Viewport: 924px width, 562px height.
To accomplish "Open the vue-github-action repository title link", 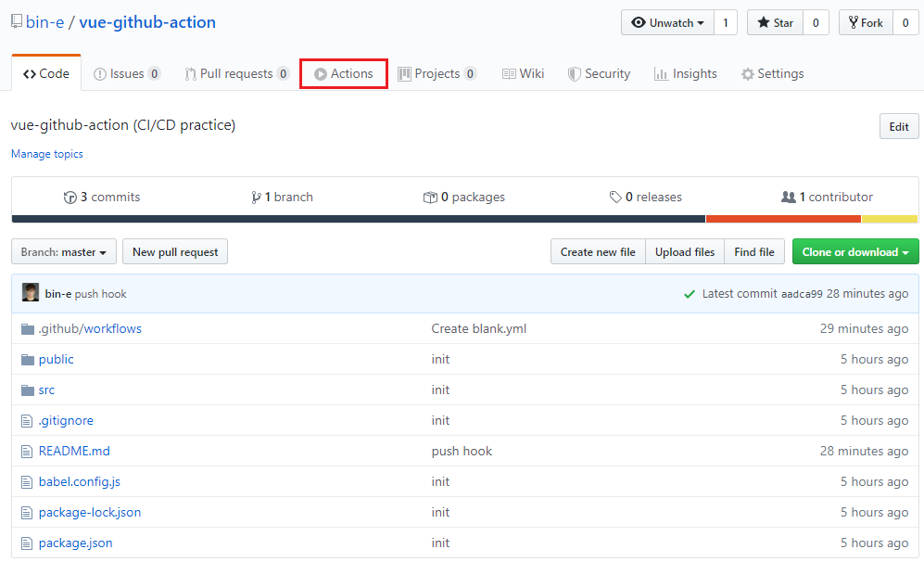I will tap(147, 22).
